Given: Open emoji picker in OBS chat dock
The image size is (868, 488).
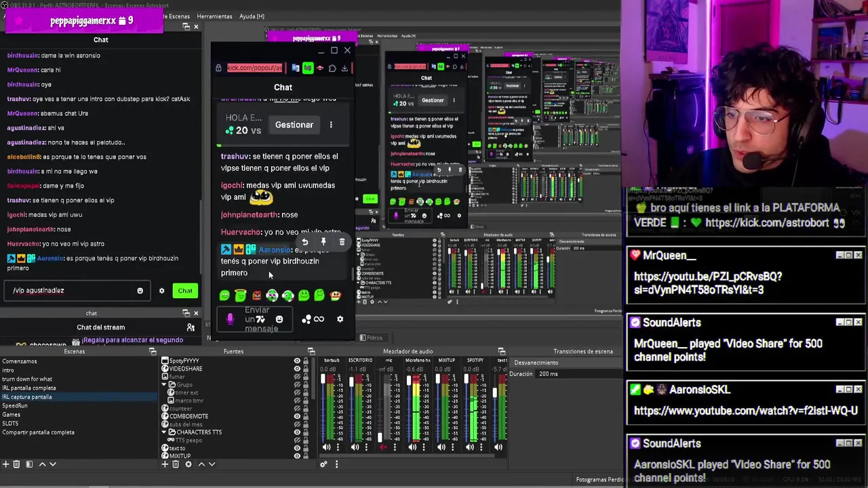Looking at the screenshot, I should [140, 291].
